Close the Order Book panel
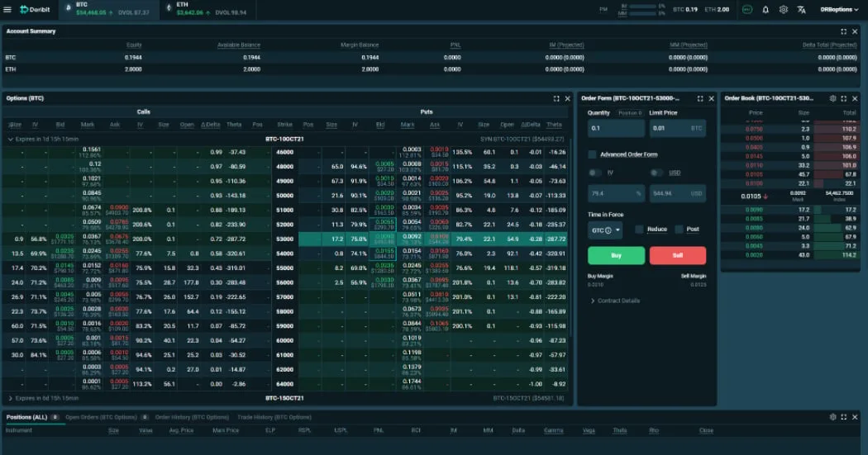The width and height of the screenshot is (868, 455). point(855,98)
